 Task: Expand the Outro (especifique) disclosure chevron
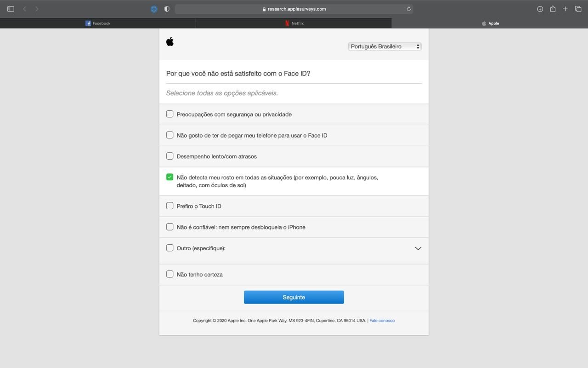(x=418, y=248)
